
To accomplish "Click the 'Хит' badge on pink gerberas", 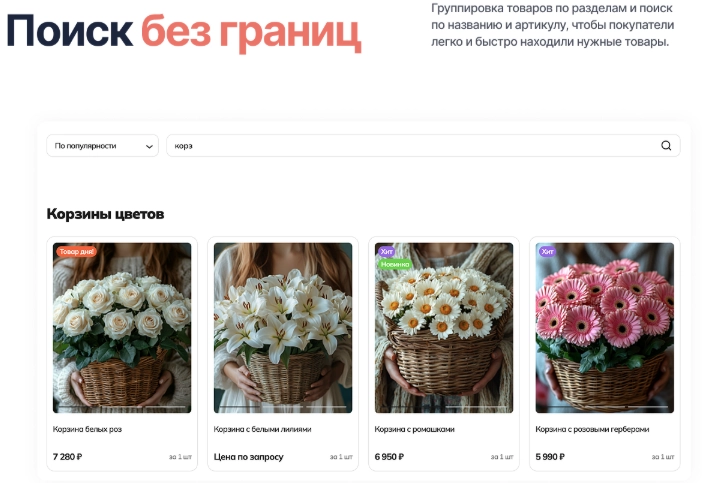I will (x=547, y=251).
